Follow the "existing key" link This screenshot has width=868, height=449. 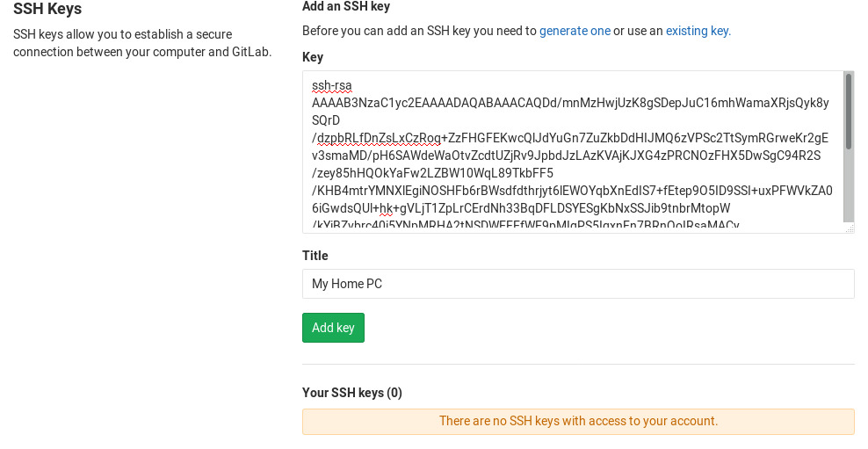(697, 31)
